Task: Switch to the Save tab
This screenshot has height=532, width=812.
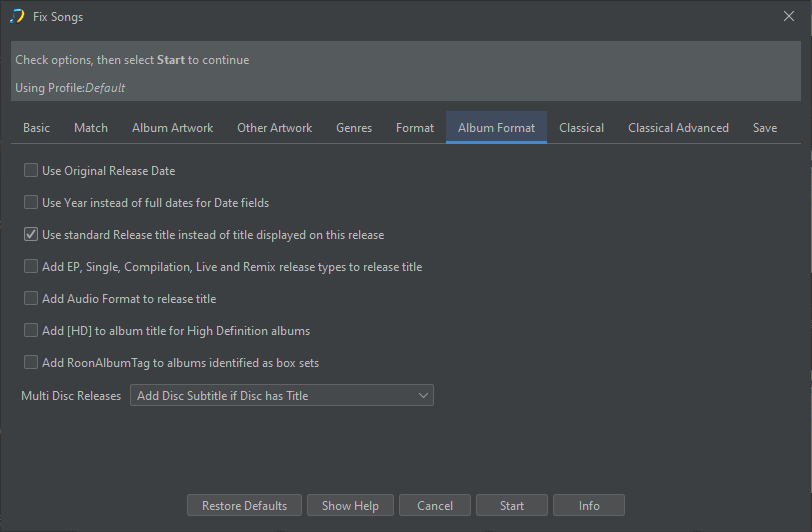Action: [765, 128]
